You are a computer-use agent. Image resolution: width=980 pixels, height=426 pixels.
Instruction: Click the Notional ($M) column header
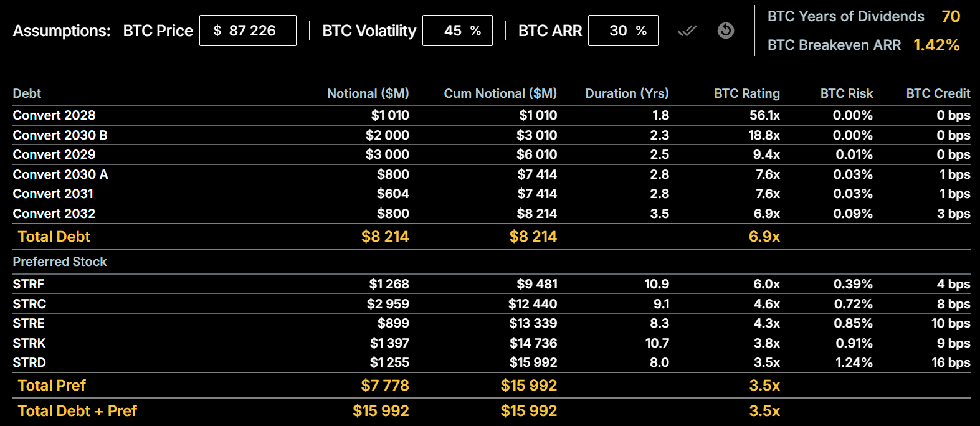(x=368, y=93)
